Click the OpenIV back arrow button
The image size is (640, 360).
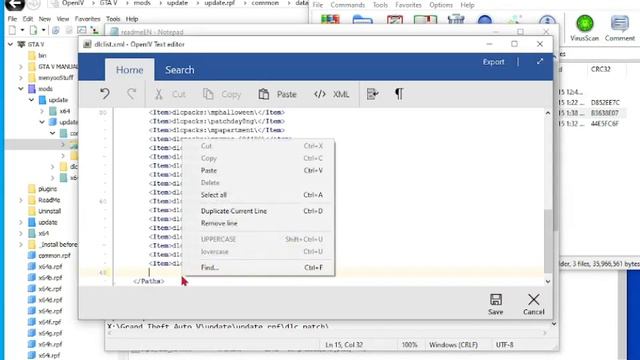coord(14,4)
